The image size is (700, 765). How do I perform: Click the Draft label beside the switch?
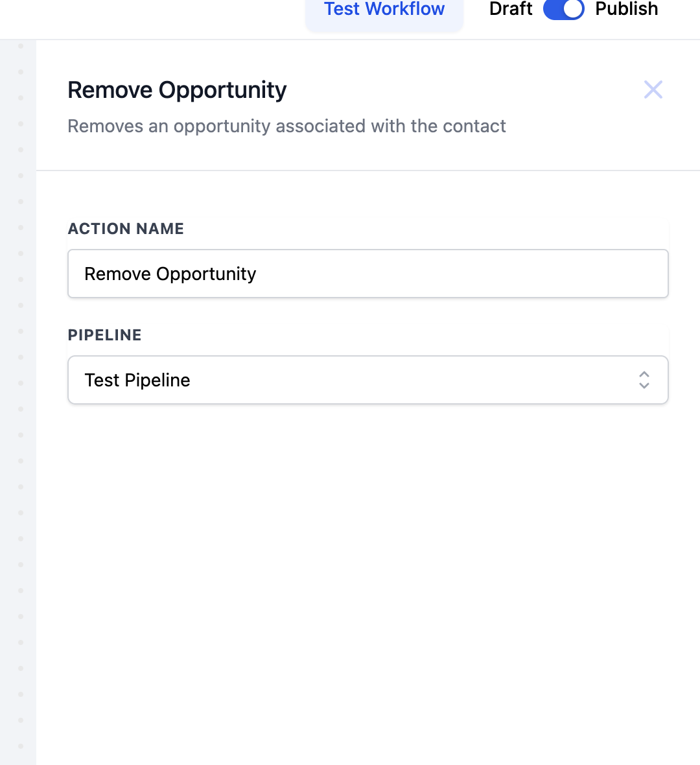point(511,9)
